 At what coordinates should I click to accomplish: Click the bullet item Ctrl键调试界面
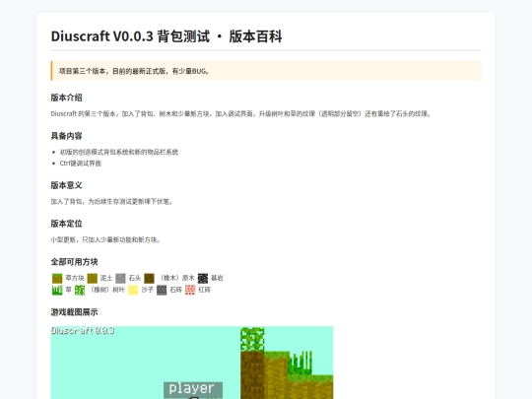pos(81,164)
